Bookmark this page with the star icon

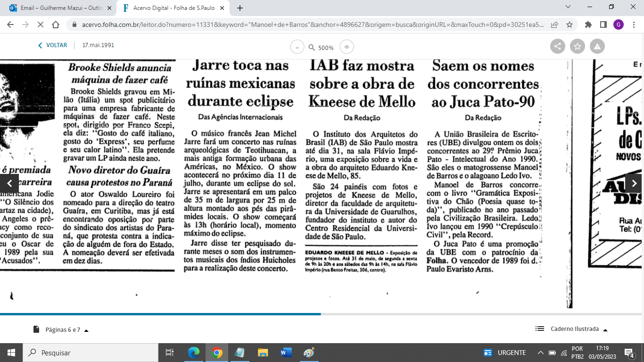coord(570,25)
